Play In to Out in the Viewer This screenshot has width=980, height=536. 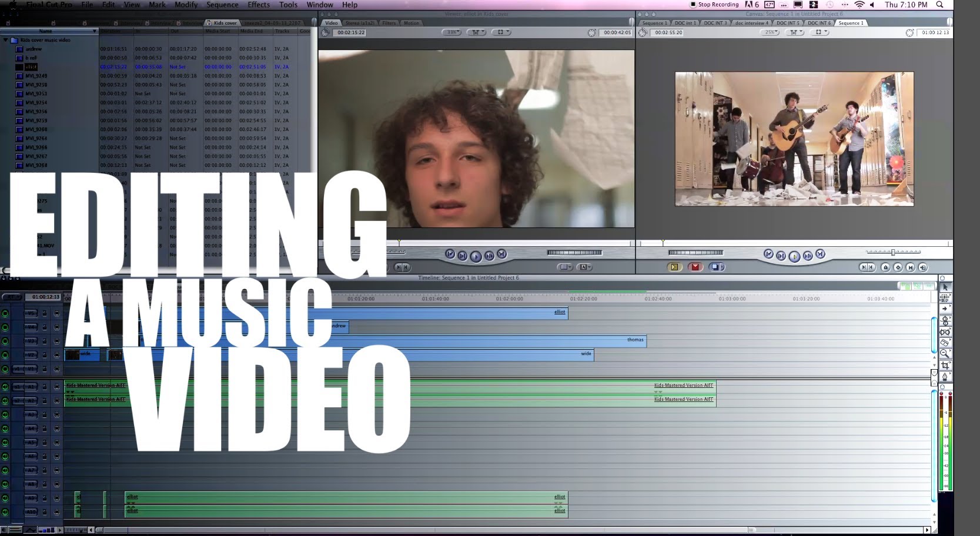(463, 256)
